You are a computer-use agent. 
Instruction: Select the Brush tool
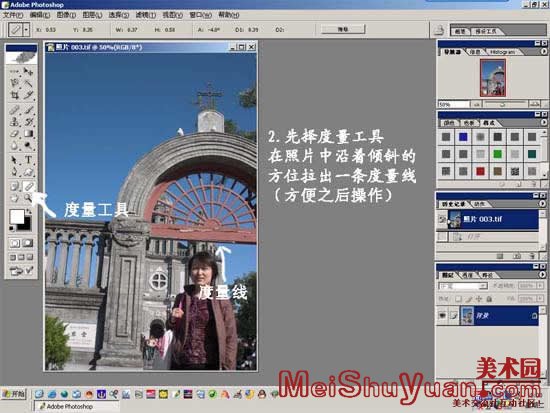tap(28, 110)
